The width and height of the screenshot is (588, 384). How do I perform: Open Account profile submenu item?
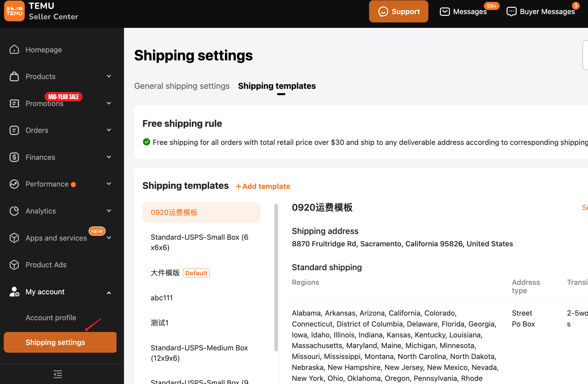[x=51, y=318]
